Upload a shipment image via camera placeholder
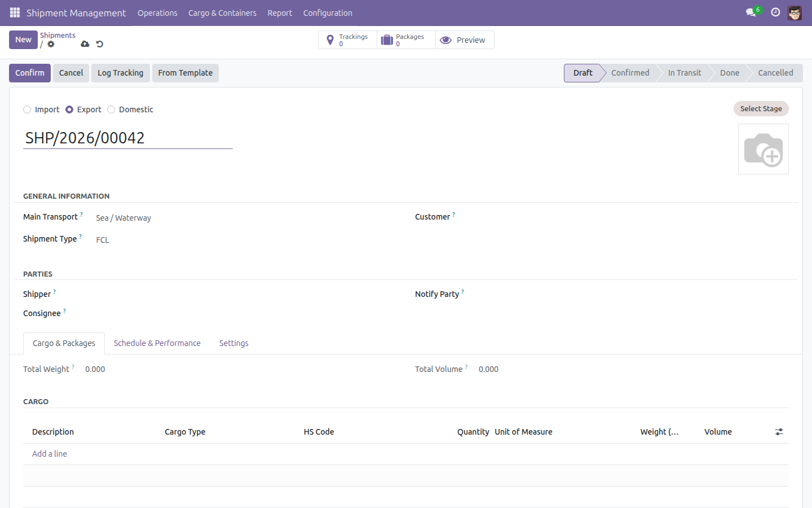 point(764,149)
